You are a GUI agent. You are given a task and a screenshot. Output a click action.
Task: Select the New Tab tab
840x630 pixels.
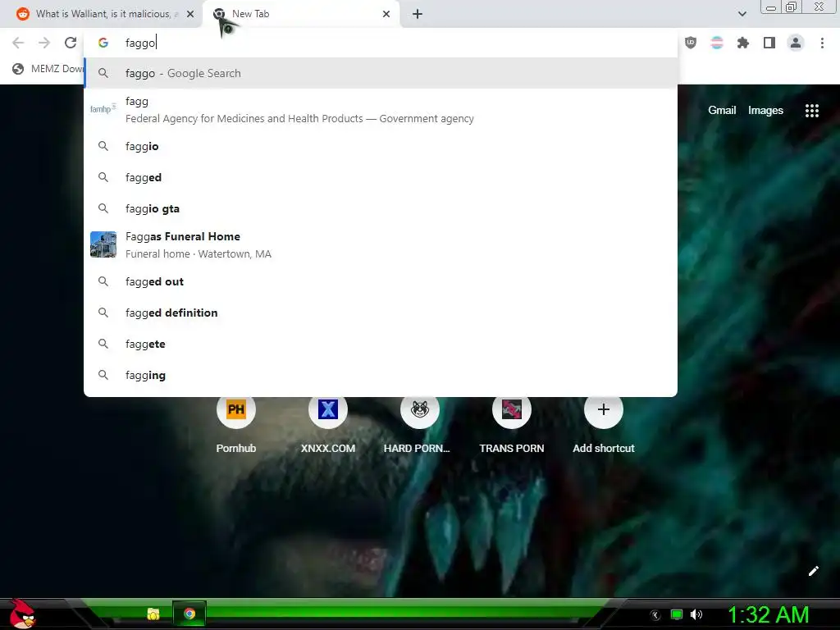click(x=300, y=14)
